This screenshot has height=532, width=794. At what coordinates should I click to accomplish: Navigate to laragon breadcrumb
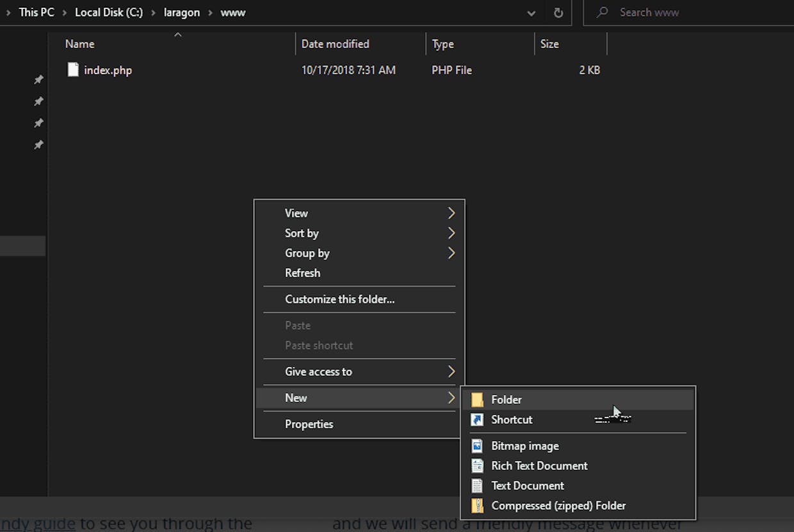coord(182,13)
